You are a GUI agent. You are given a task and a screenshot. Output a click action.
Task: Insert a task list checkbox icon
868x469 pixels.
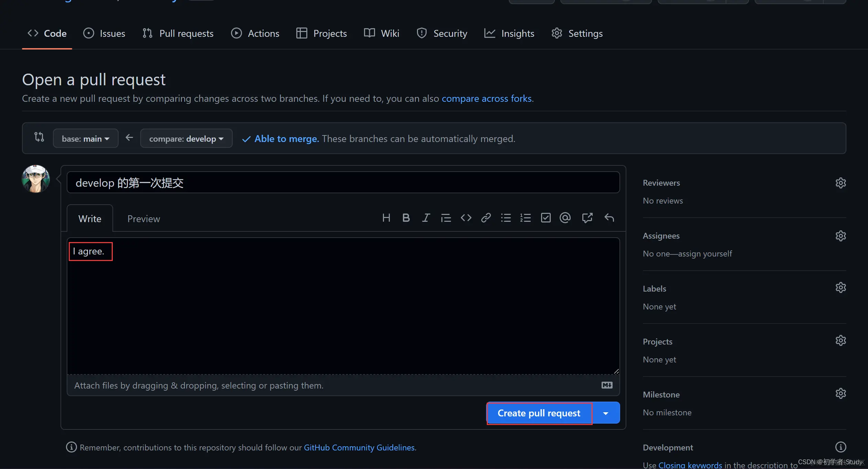coord(546,218)
